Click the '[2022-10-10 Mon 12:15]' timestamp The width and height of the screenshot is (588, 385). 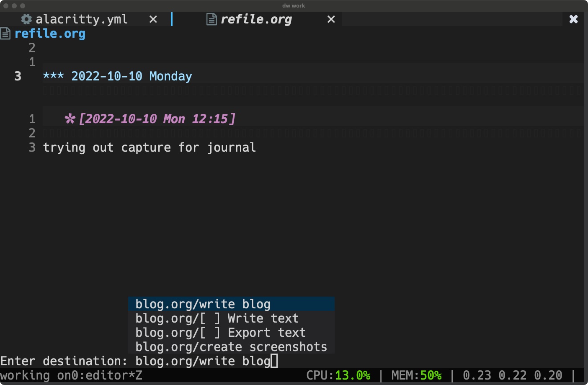tap(157, 119)
